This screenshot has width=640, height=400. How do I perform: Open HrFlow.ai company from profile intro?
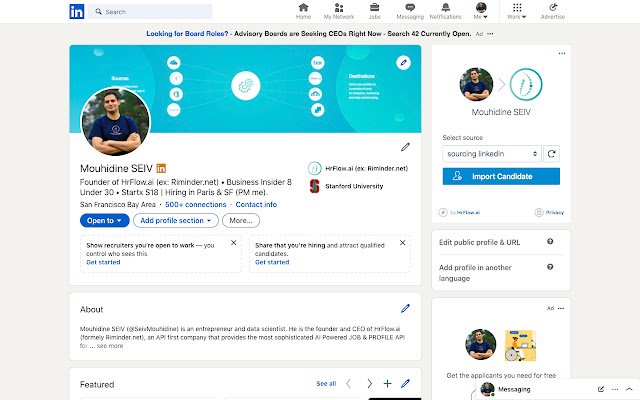click(x=358, y=168)
